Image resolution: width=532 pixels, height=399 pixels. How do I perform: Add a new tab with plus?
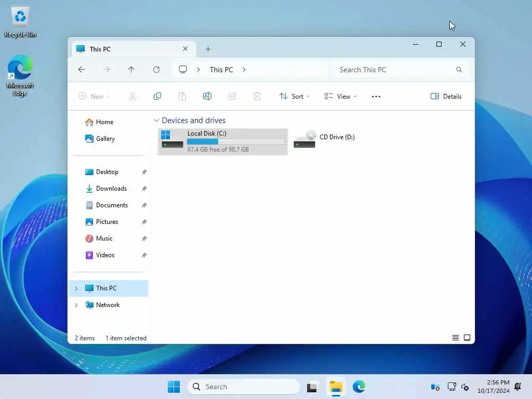[x=208, y=49]
